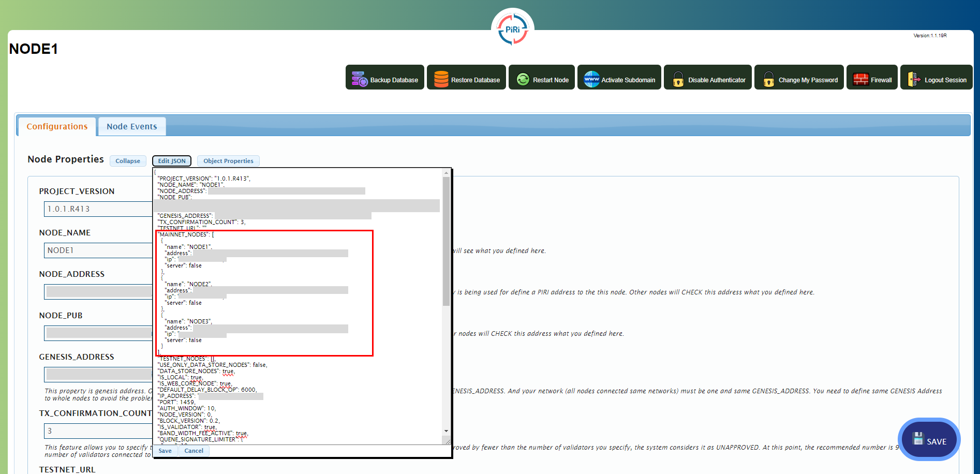
Task: Switch to the Node Events tab
Action: click(131, 127)
